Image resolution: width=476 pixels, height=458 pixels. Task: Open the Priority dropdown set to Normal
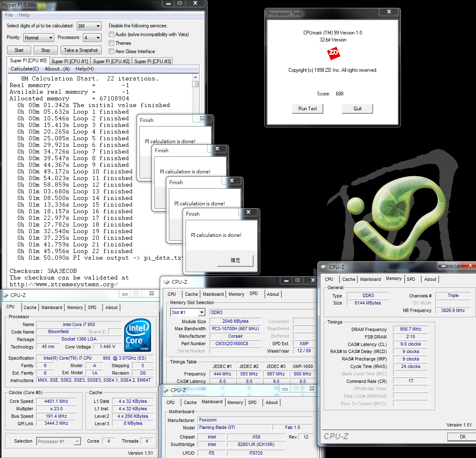pyautogui.click(x=39, y=38)
